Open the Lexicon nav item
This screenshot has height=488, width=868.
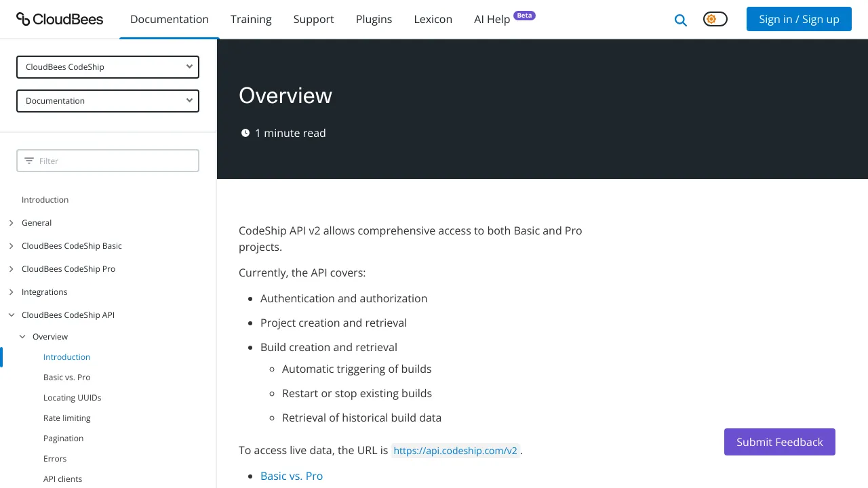pyautogui.click(x=433, y=19)
